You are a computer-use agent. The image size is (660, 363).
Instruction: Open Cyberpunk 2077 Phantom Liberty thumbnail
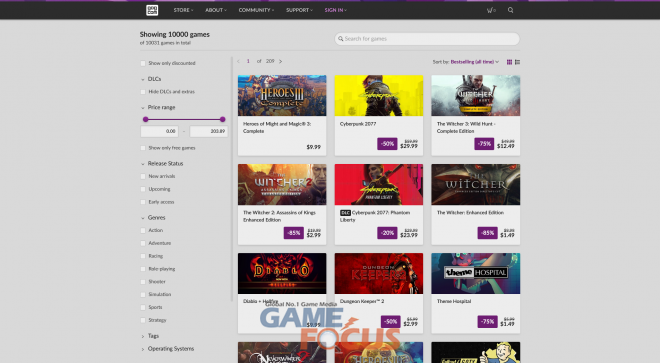pyautogui.click(x=379, y=184)
